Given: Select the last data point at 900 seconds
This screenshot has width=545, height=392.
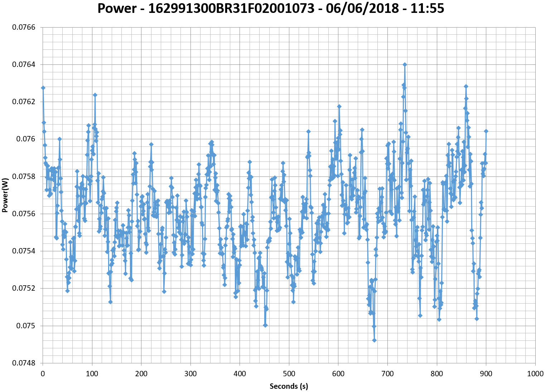Looking at the screenshot, I should click(486, 131).
